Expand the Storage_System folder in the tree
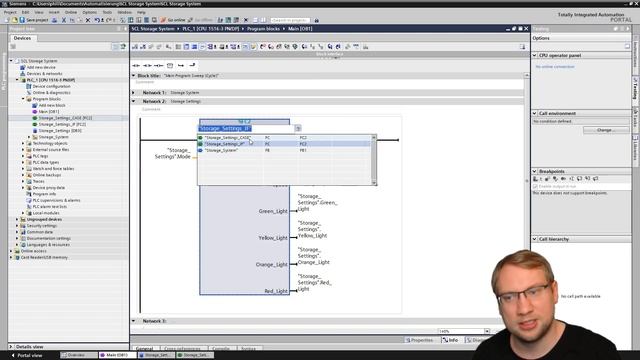 (x=29, y=137)
